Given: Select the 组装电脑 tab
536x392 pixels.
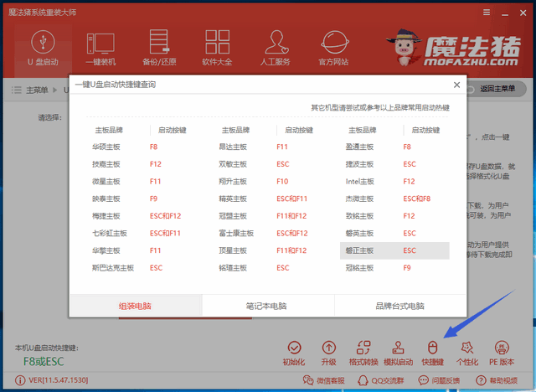Looking at the screenshot, I should point(136,306).
